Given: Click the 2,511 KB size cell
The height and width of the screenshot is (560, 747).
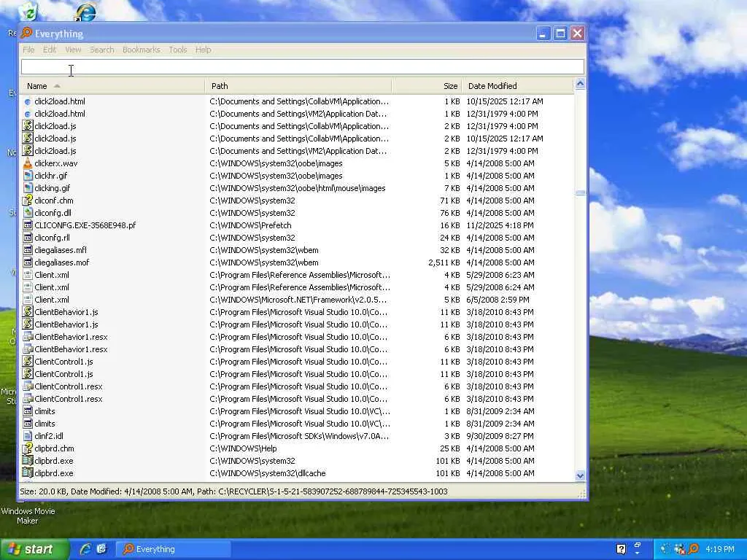Looking at the screenshot, I should pos(444,262).
